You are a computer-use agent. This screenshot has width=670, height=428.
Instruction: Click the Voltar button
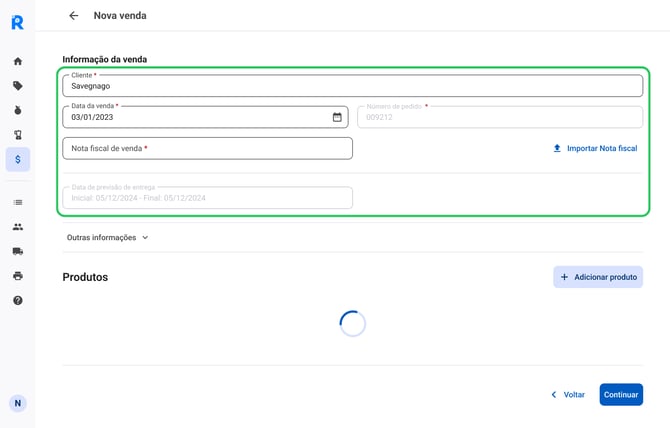click(568, 395)
